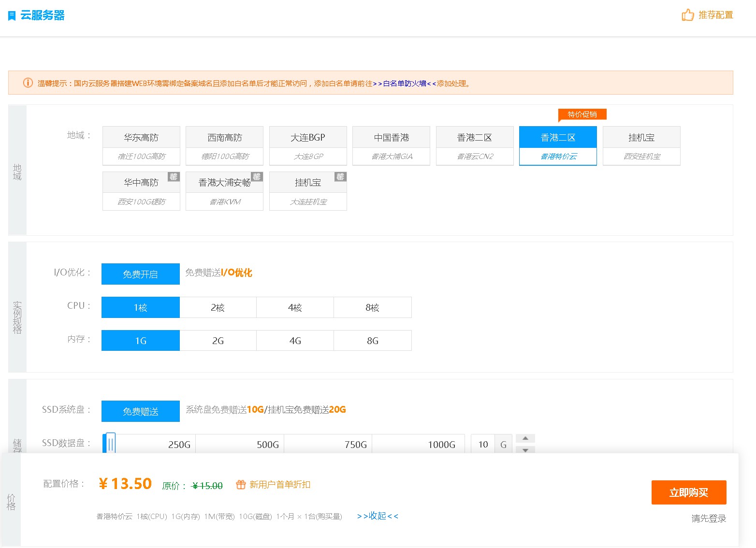
Task: Choose 1核 CPU option
Action: [141, 307]
